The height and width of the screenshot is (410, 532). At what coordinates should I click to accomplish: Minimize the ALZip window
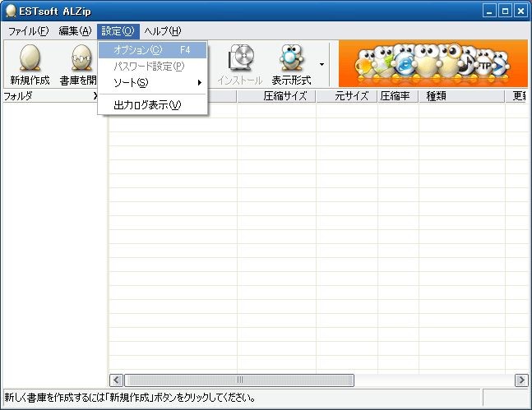pyautogui.click(x=489, y=11)
